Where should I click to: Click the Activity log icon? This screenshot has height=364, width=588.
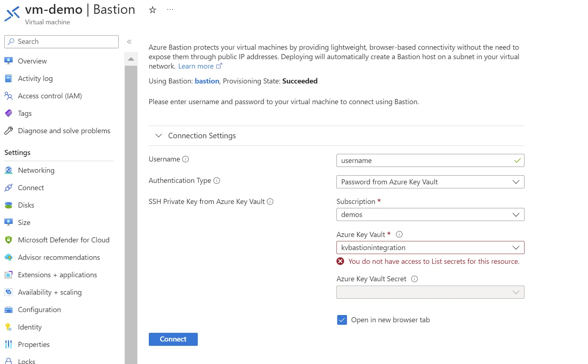8,78
